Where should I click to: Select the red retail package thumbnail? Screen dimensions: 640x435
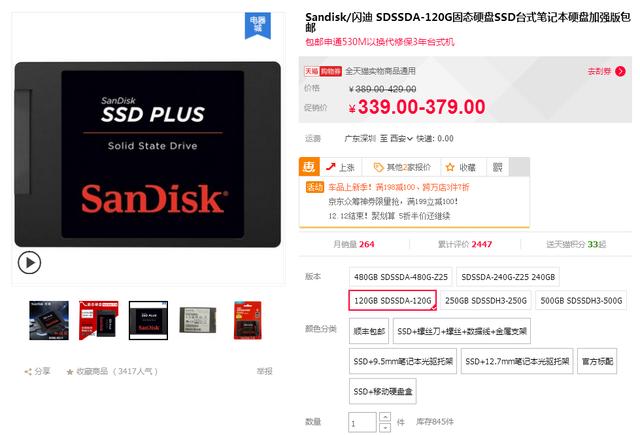248,320
